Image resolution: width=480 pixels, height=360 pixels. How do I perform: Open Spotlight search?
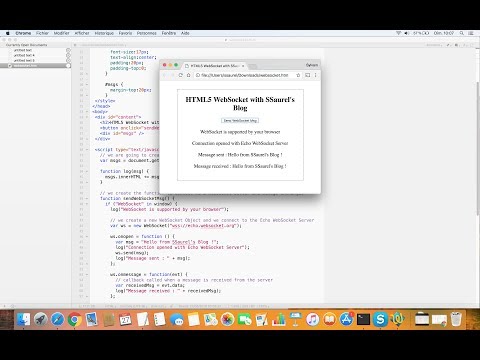[462, 33]
